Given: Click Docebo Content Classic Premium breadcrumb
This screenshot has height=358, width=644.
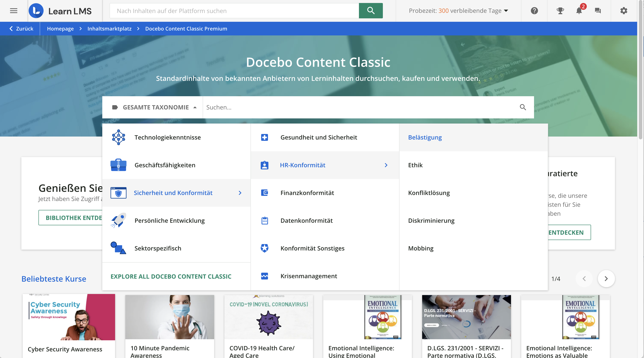Looking at the screenshot, I should point(186,28).
